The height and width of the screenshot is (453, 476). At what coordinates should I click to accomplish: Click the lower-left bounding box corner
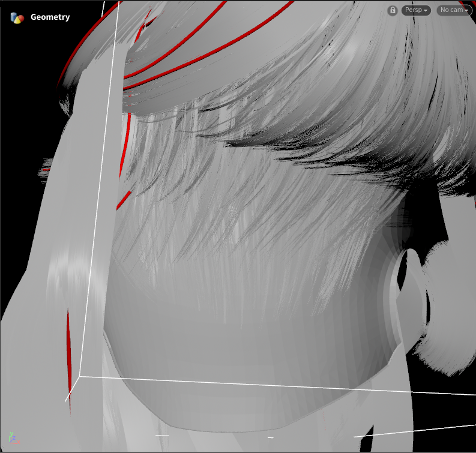79,377
